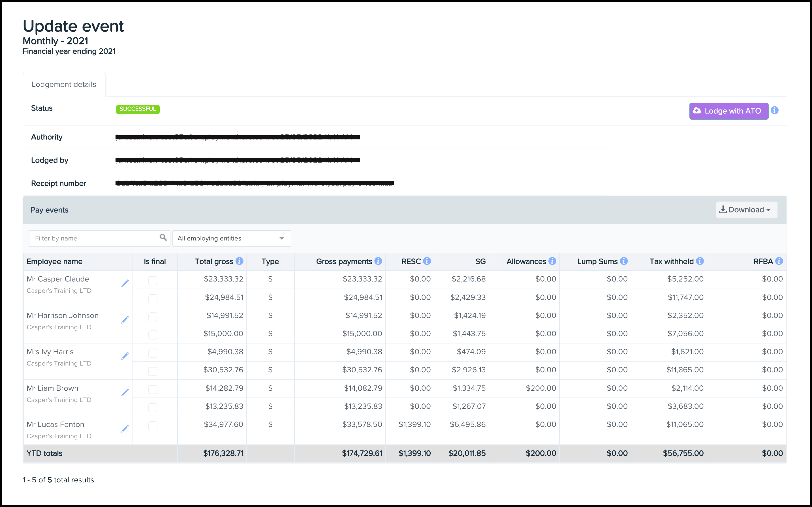Click info icon beside Allowances header
The image size is (812, 507).
click(x=552, y=261)
